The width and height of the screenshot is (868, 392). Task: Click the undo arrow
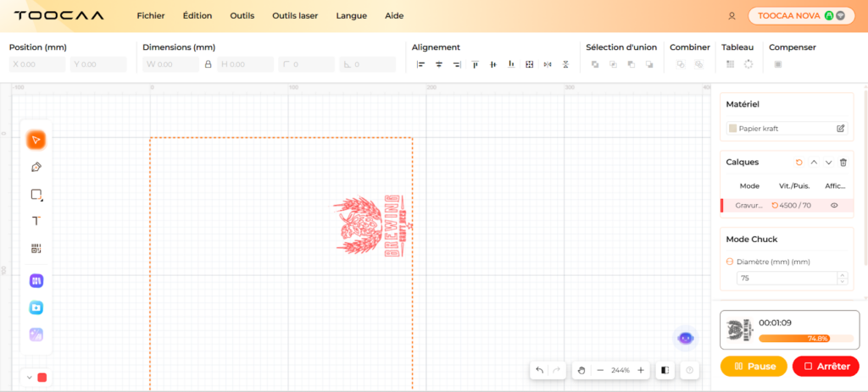(540, 370)
